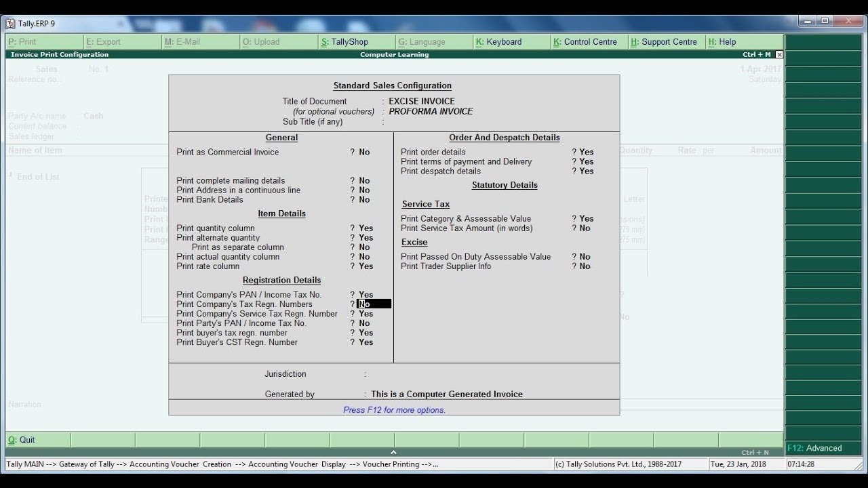Click the Registration Details section heading
Image resolution: width=868 pixels, height=488 pixels.
(281, 281)
